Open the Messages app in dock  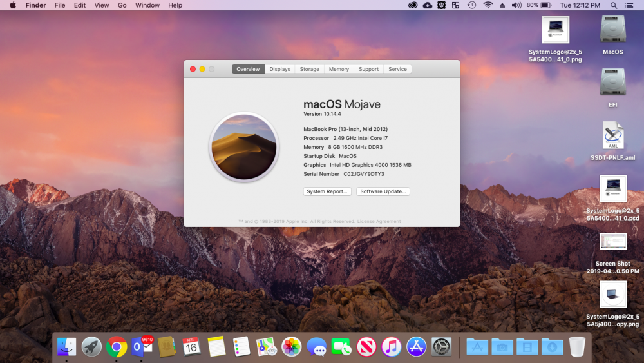[316, 347]
